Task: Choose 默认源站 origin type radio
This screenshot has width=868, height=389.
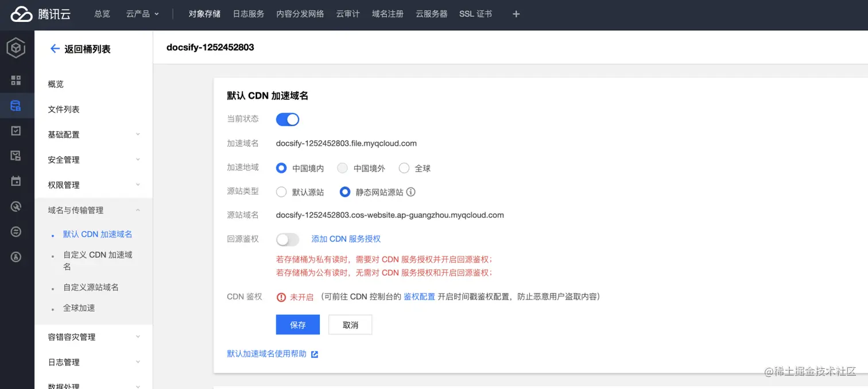Action: pyautogui.click(x=281, y=192)
